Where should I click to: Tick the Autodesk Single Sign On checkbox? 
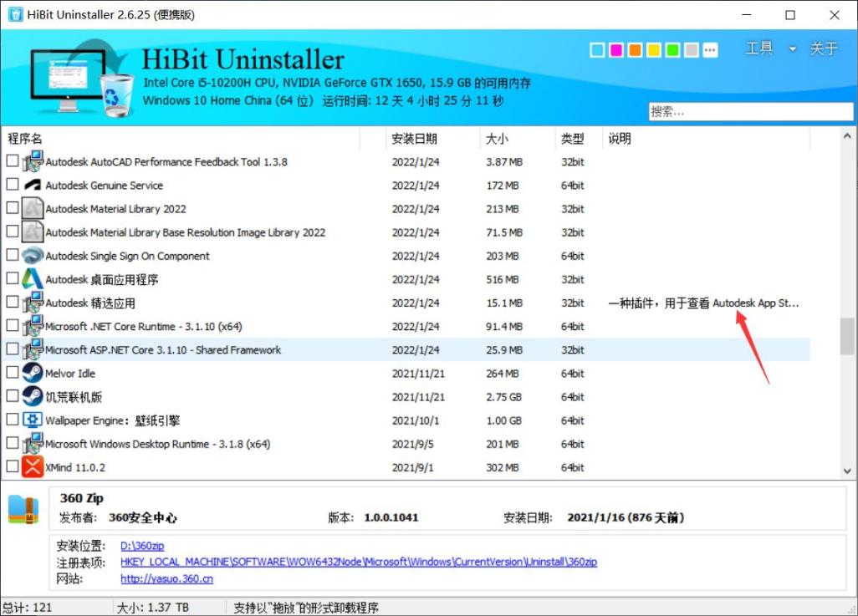click(x=12, y=255)
